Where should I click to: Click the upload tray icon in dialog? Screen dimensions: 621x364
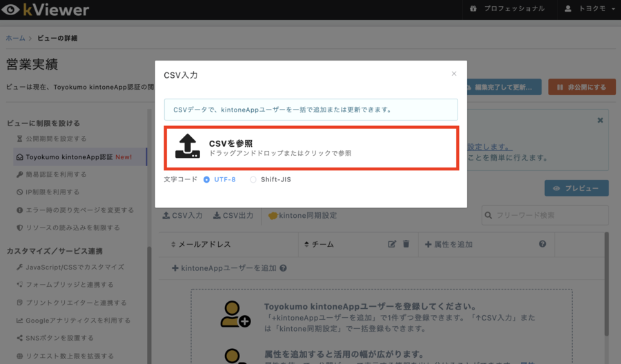coord(188,146)
